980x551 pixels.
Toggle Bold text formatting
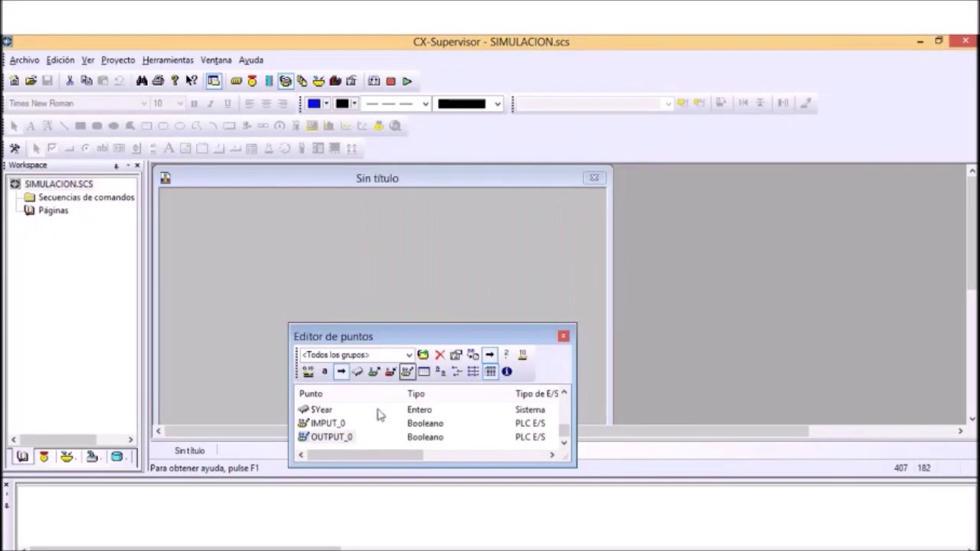tap(194, 103)
